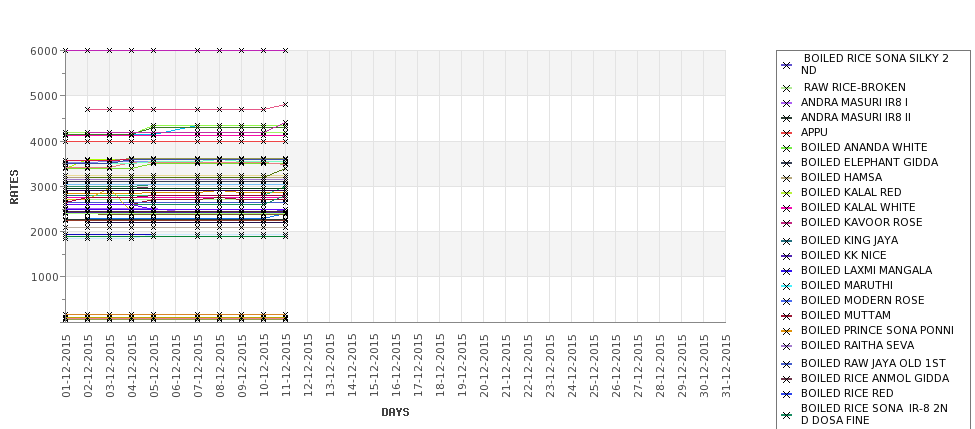Screen dimensions: 975x429
Task: Select BOILED KAVOOR ROSE legend label
Action: (x=861, y=222)
